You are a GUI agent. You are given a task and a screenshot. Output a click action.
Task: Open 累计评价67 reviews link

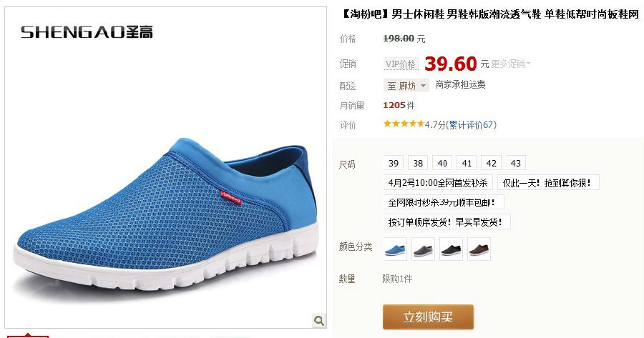click(x=472, y=125)
